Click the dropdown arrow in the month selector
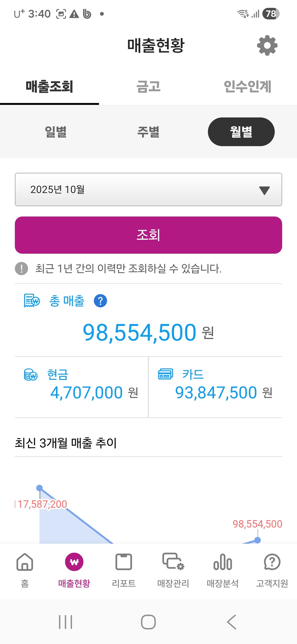This screenshot has height=644, width=297. (x=264, y=190)
